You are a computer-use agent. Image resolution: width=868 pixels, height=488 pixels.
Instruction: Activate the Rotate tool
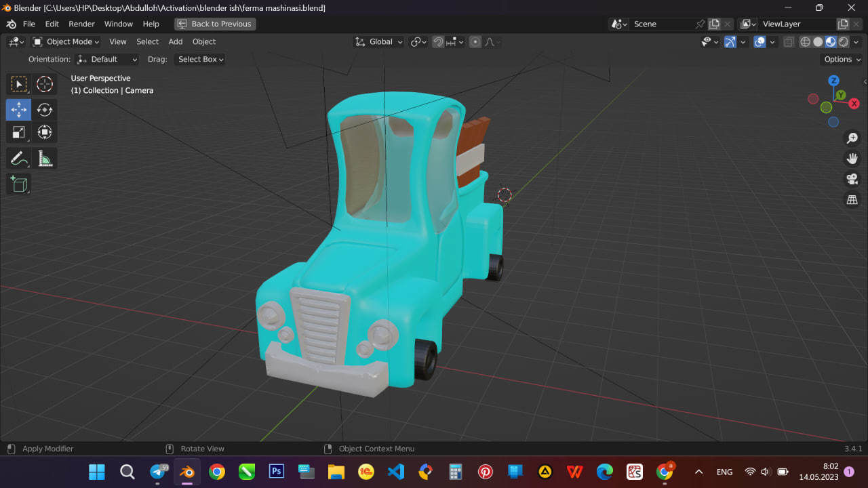click(45, 109)
